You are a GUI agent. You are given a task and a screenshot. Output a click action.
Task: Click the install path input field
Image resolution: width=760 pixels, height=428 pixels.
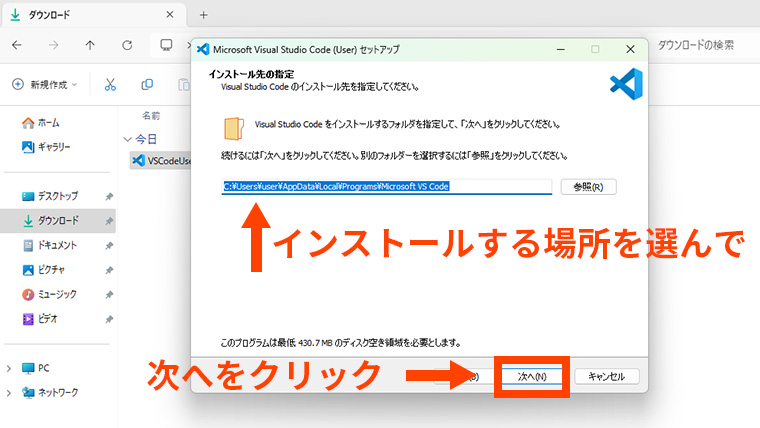[386, 187]
